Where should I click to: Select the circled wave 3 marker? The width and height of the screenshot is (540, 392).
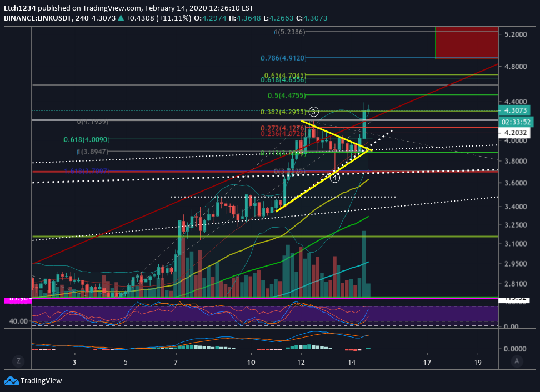pyautogui.click(x=313, y=112)
